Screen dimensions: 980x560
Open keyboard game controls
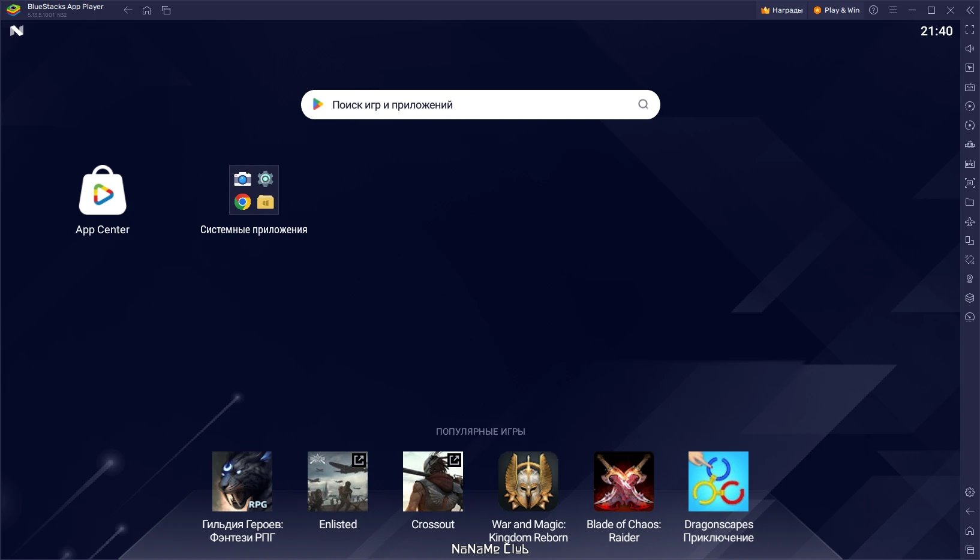coord(970,87)
